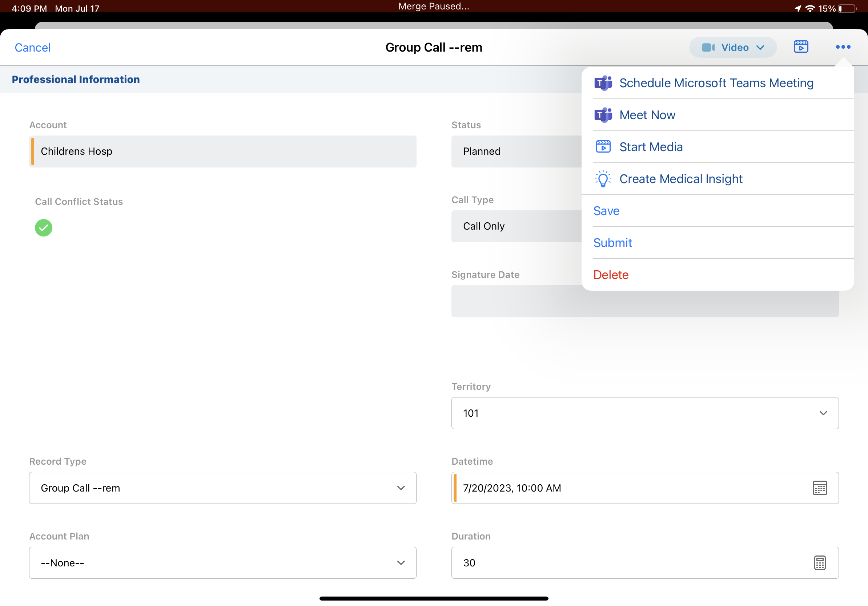Click the green Call Conflict Status checkmark
Image resolution: width=868 pixels, height=606 pixels.
tap(44, 228)
